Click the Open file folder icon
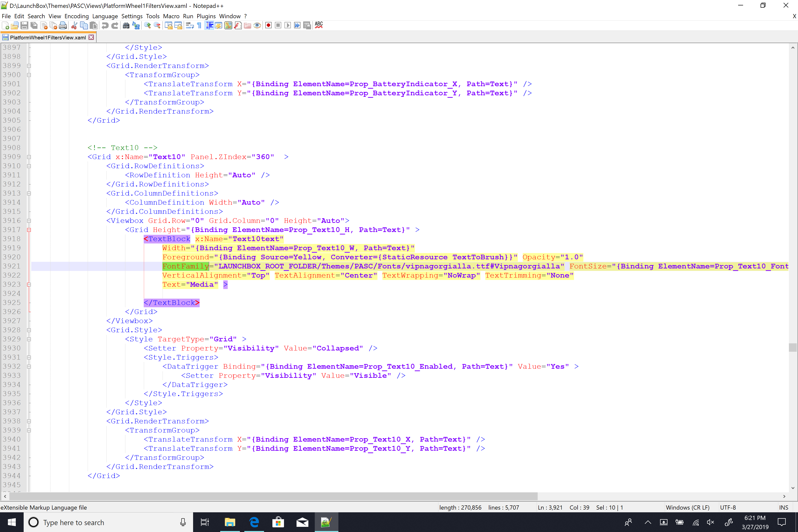The height and width of the screenshot is (532, 798). point(15,25)
